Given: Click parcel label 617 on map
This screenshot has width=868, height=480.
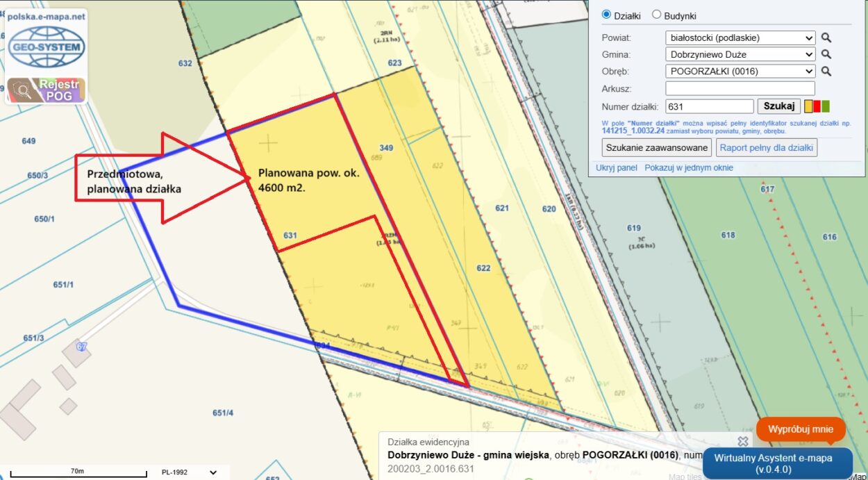Looking at the screenshot, I should point(767,189).
